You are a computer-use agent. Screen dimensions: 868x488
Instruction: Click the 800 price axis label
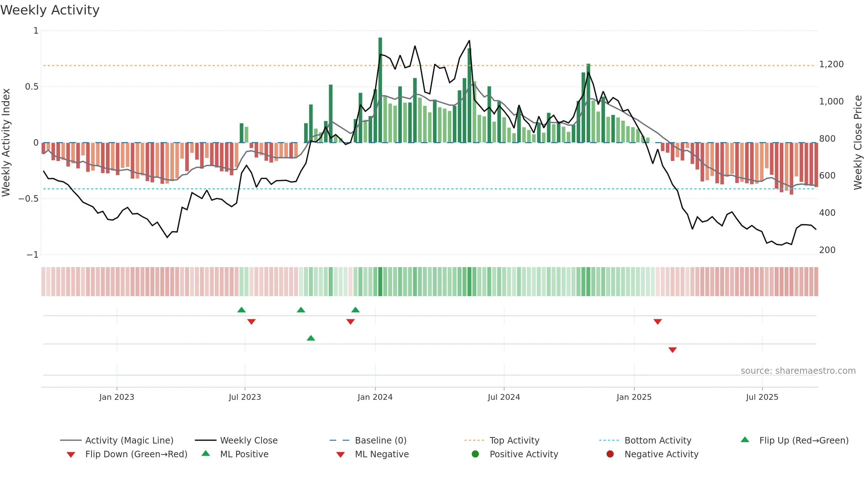tap(827, 139)
